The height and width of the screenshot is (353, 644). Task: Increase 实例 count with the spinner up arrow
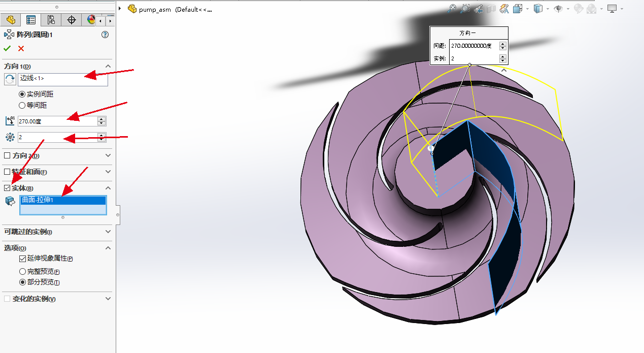101,134
